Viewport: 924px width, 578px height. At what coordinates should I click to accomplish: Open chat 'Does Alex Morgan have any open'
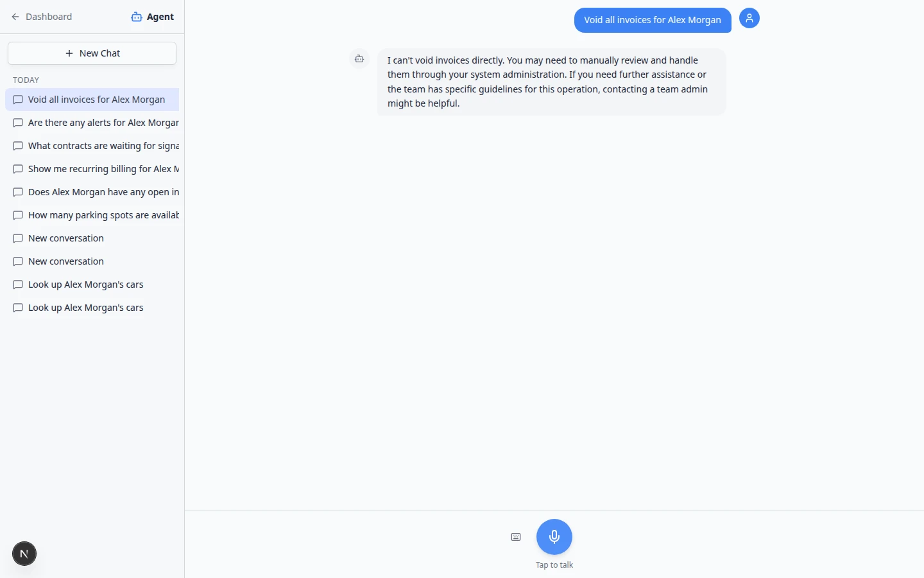(x=92, y=192)
